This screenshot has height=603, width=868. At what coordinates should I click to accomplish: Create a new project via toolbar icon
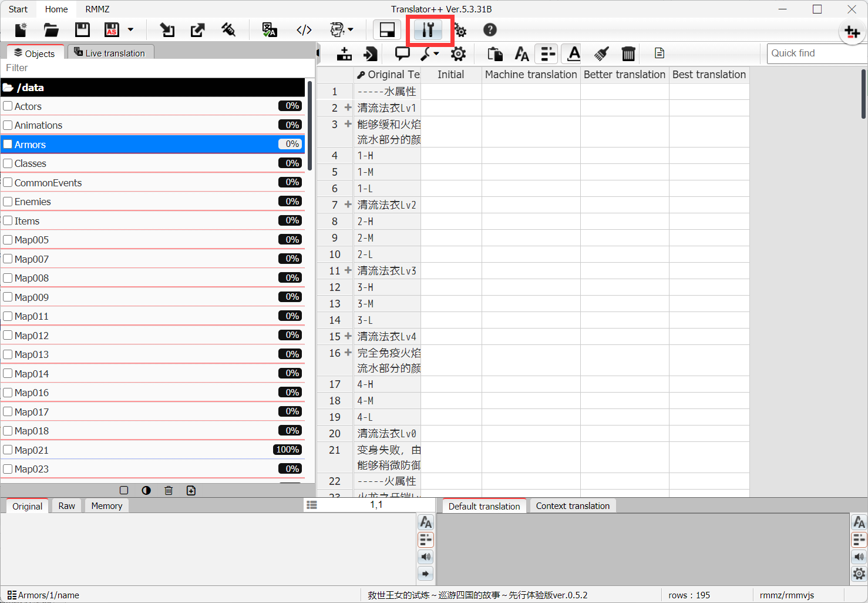pos(21,30)
